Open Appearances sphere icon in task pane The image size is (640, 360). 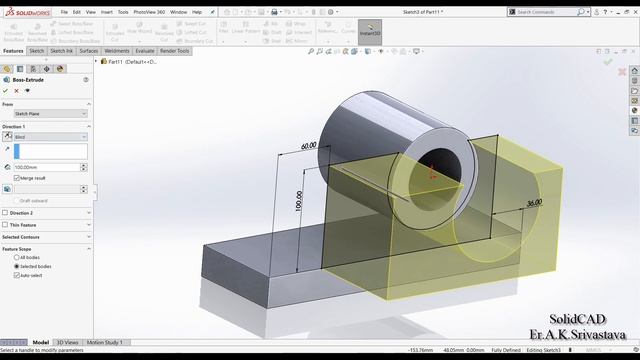pyautogui.click(x=634, y=111)
